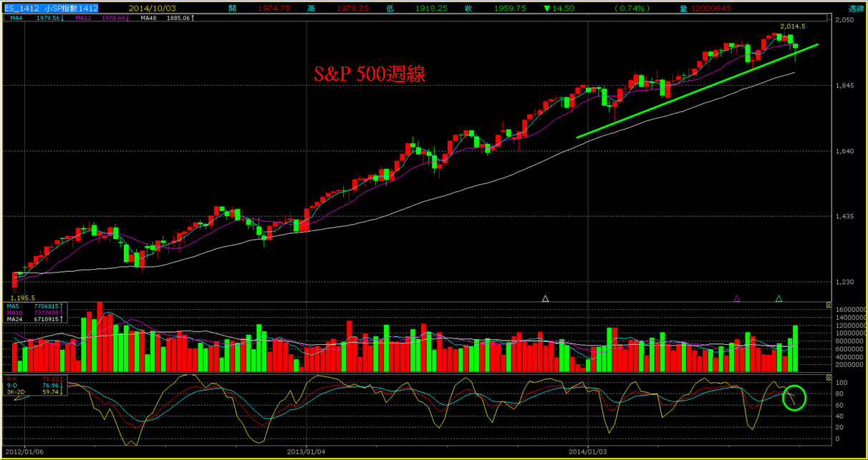Click the date 2014/10/03 in the header
Viewport: 868px width, 460px height.
(x=153, y=8)
